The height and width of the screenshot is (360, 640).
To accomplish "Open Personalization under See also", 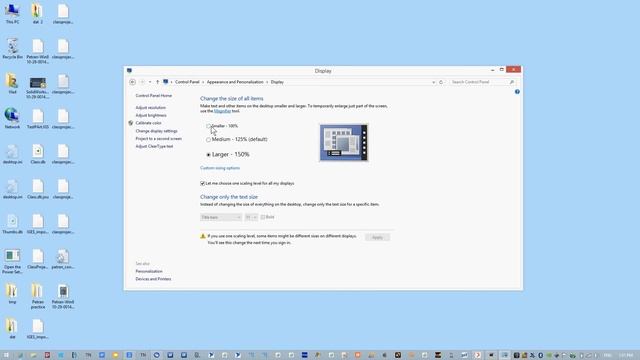I will click(149, 271).
